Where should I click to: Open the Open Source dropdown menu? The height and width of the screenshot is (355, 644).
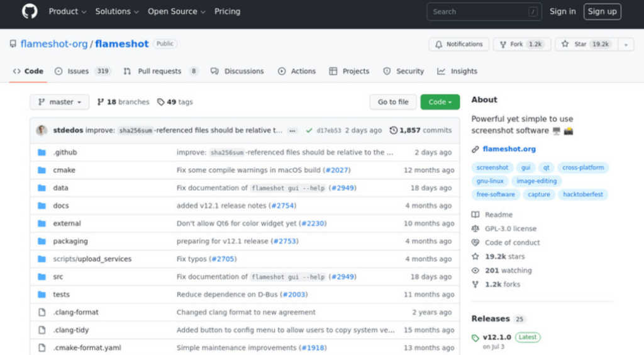177,11
